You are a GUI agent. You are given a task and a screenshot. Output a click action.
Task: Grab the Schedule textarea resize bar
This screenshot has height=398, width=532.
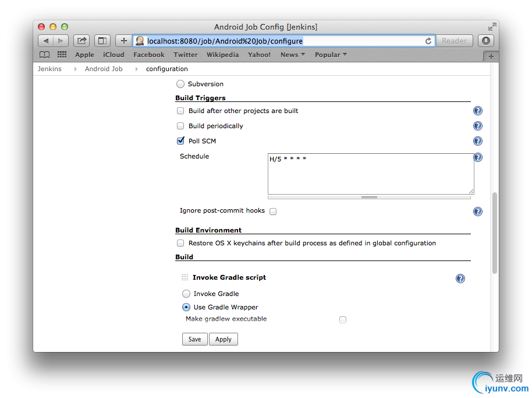369,197
